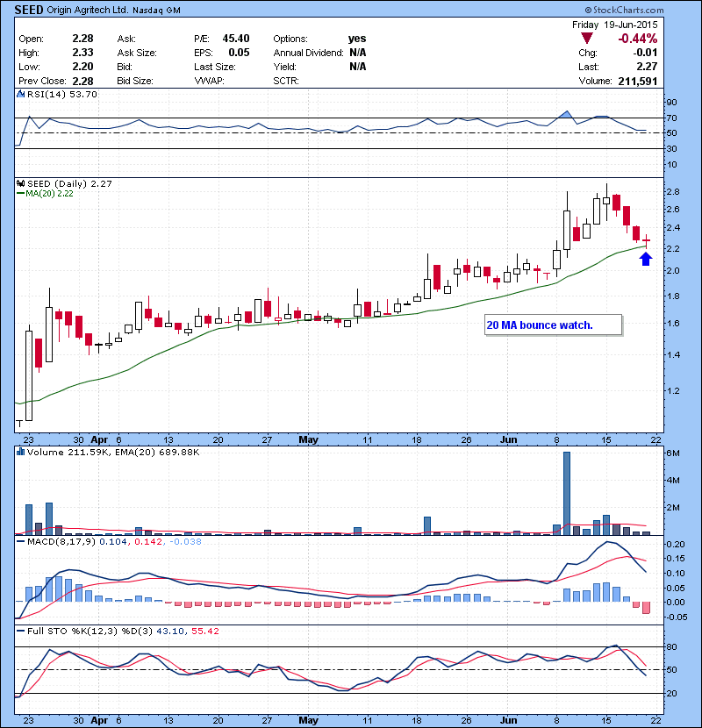The width and height of the screenshot is (702, 728).
Task: Click the 80 level label on the stochastic axis
Action: [x=672, y=646]
